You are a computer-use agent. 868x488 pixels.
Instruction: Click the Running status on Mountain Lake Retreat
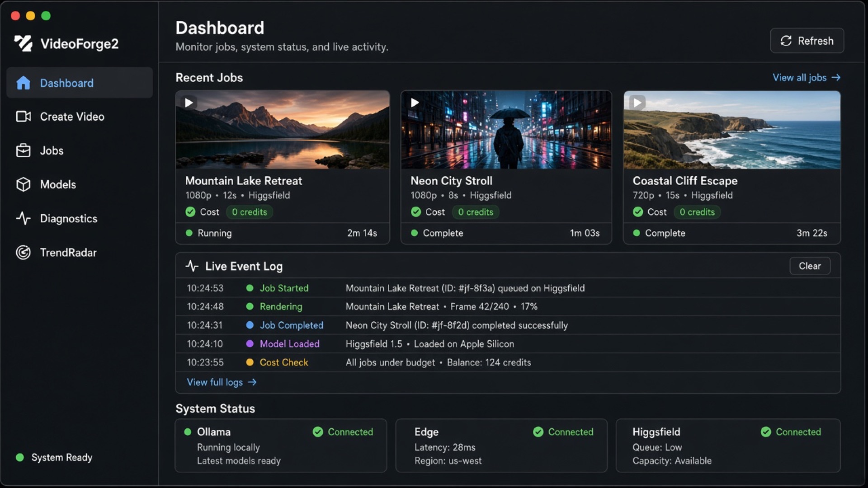[209, 233]
